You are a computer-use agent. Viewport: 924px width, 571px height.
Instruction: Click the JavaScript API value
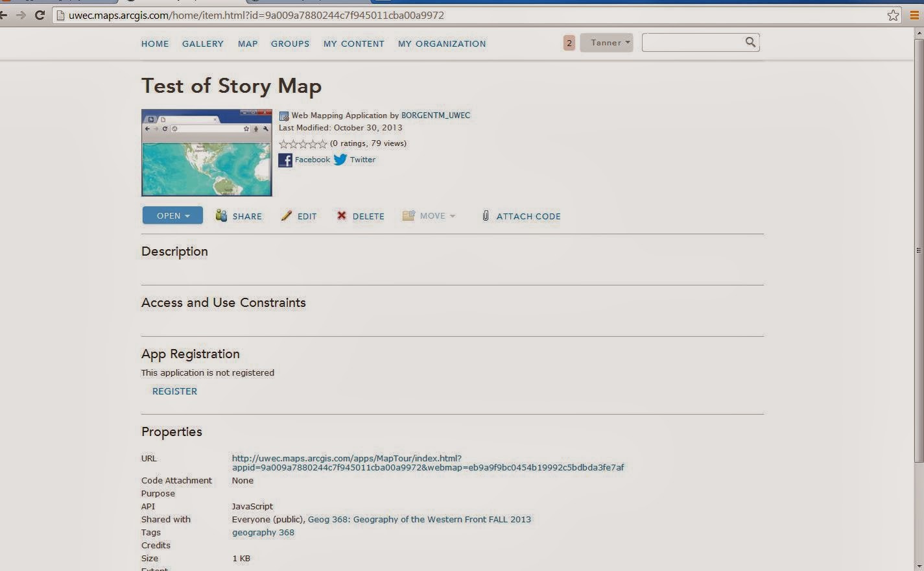pyautogui.click(x=252, y=506)
